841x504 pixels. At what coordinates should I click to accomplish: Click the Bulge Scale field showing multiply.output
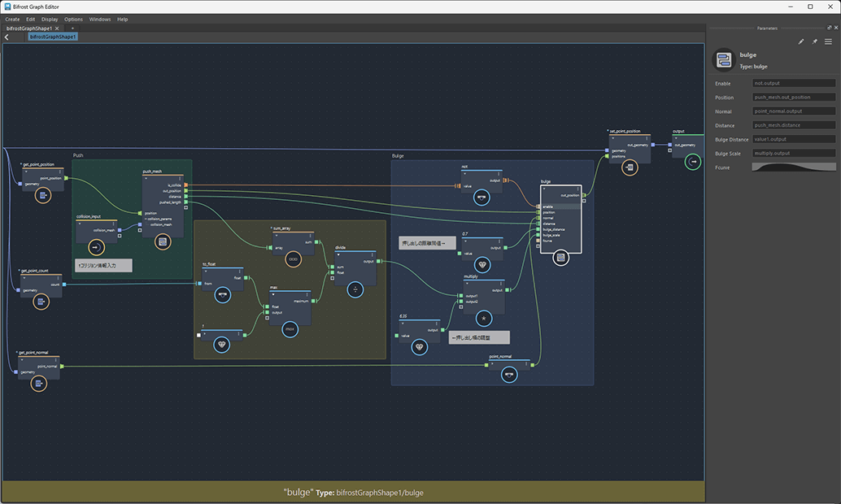click(794, 153)
